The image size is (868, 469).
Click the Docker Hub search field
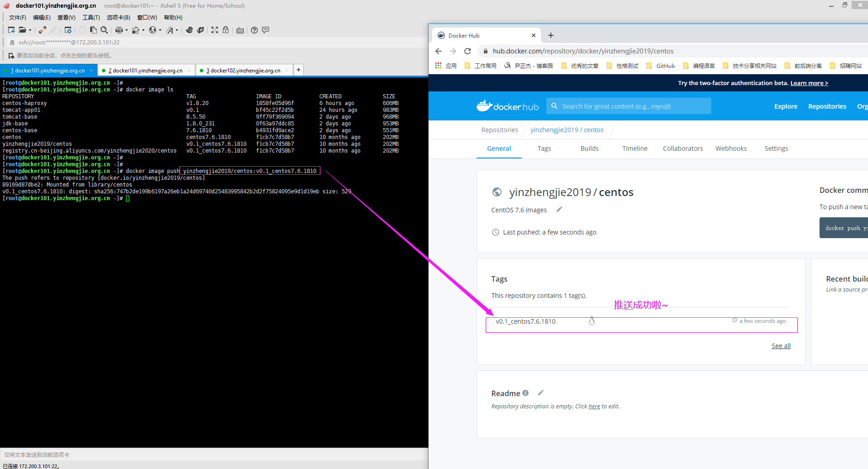click(x=630, y=106)
